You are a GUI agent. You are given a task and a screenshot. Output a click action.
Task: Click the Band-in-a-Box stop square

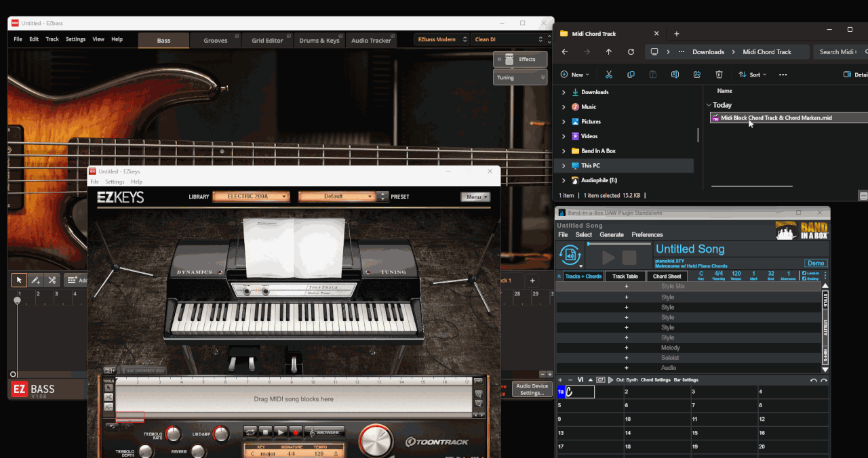pos(629,257)
